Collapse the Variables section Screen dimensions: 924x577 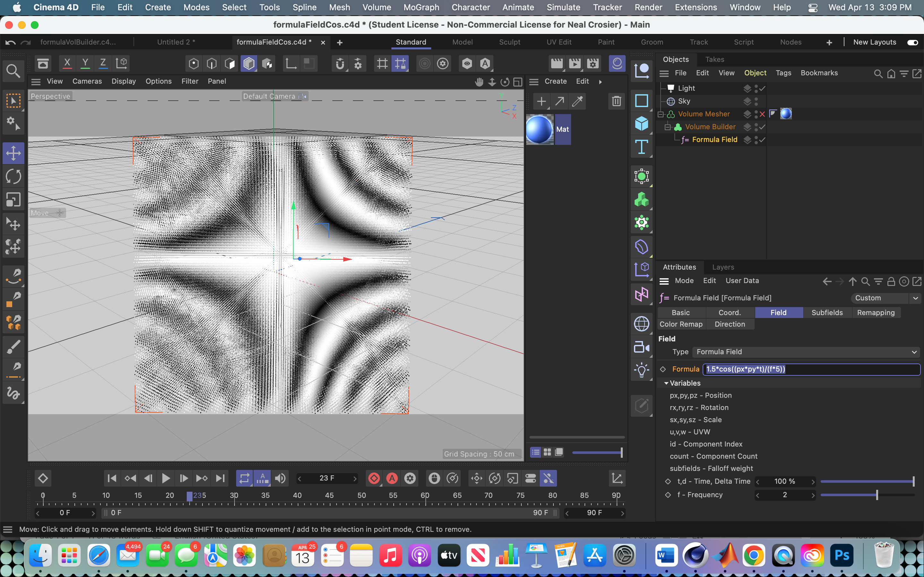666,383
